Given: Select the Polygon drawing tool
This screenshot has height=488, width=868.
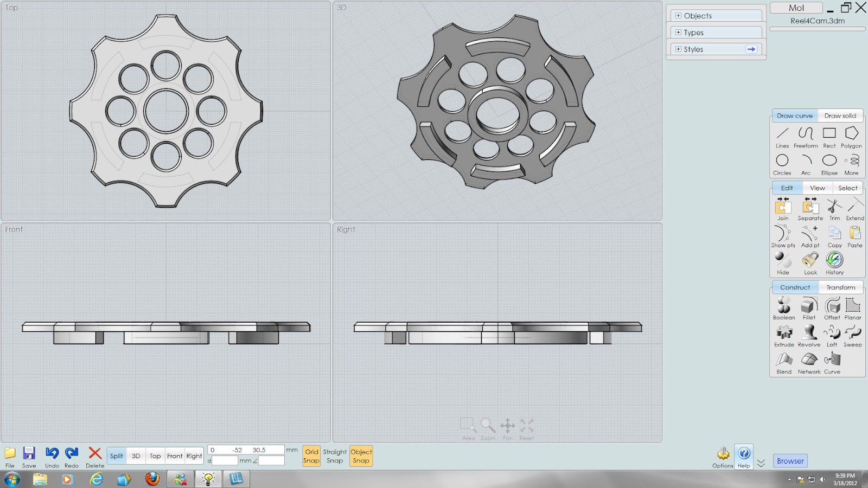Looking at the screenshot, I should click(851, 137).
